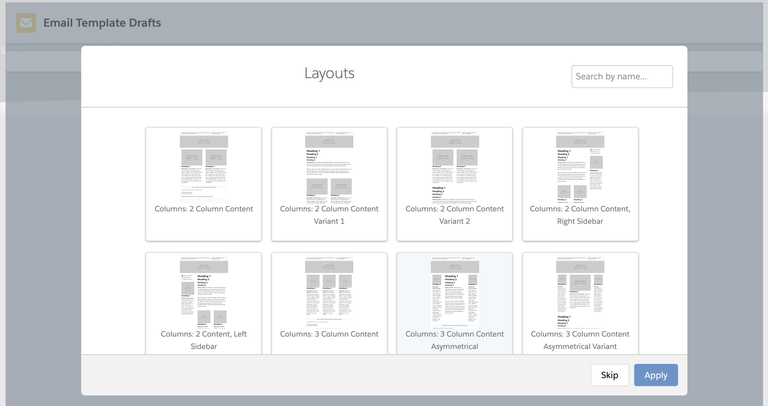The height and width of the screenshot is (406, 768).
Task: Select the Columns: 2 Column Content layout preview
Action: click(x=204, y=166)
